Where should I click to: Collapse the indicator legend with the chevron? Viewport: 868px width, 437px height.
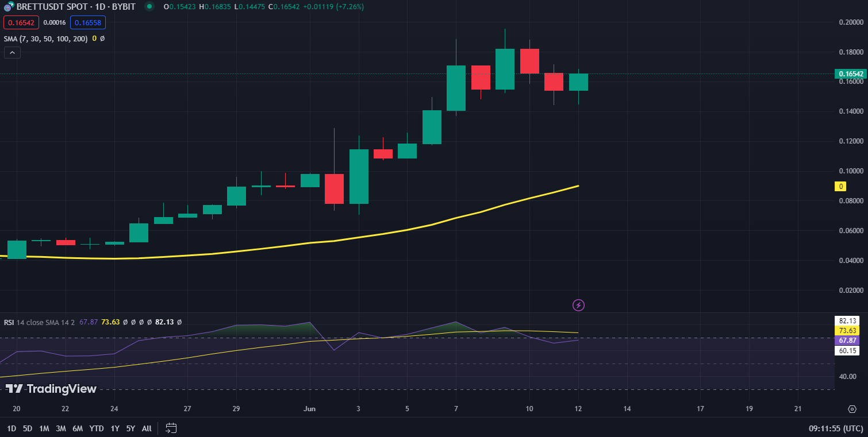[12, 53]
